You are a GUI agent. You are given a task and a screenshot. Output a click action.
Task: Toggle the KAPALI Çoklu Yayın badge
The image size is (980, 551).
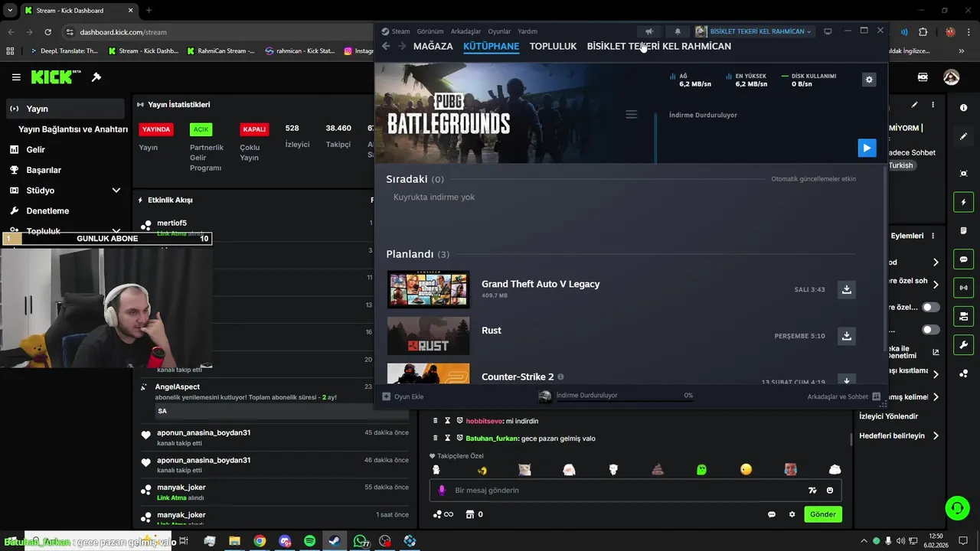(x=254, y=129)
